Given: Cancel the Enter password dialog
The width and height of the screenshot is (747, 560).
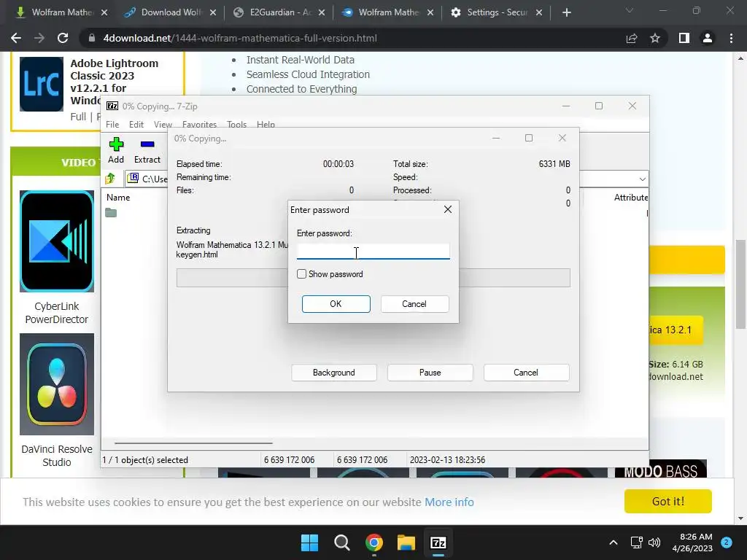Looking at the screenshot, I should 414,304.
